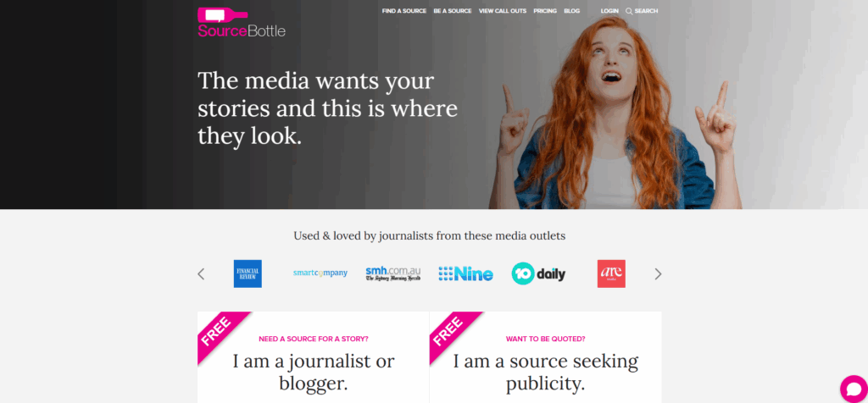The image size is (868, 403).
Task: Click the SourceBottle logo
Action: (242, 22)
